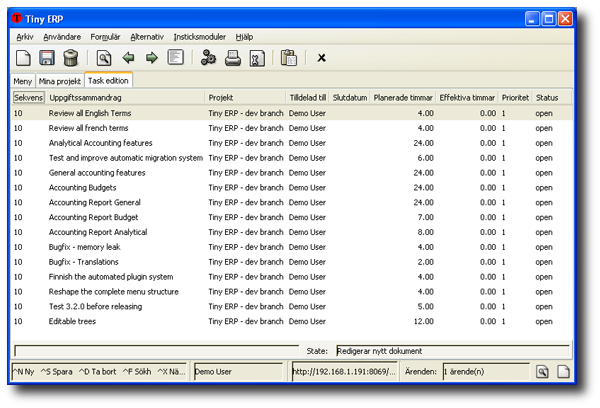Screen dimensions: 600x408
Task: Select the Task edition tab
Action: 108,80
